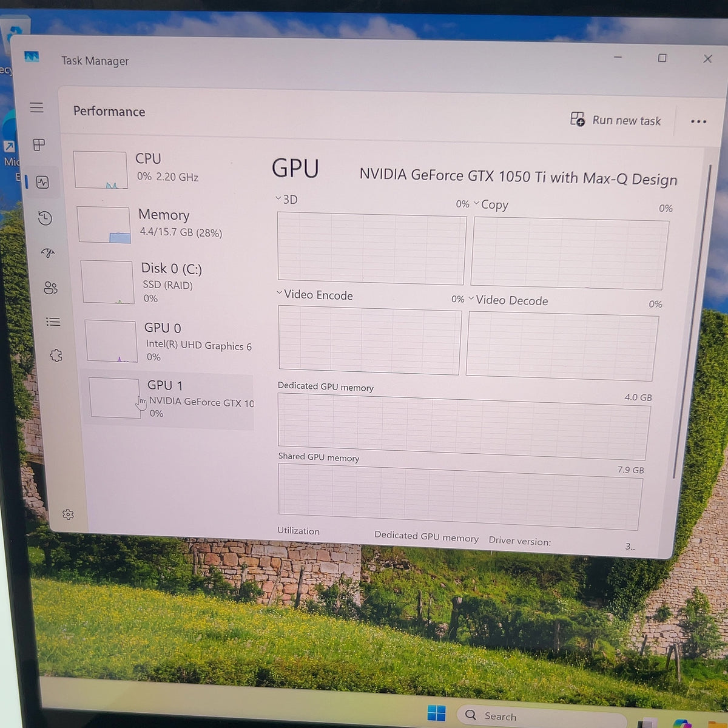
Task: Maximize the Task Manager window
Action: tap(662, 58)
